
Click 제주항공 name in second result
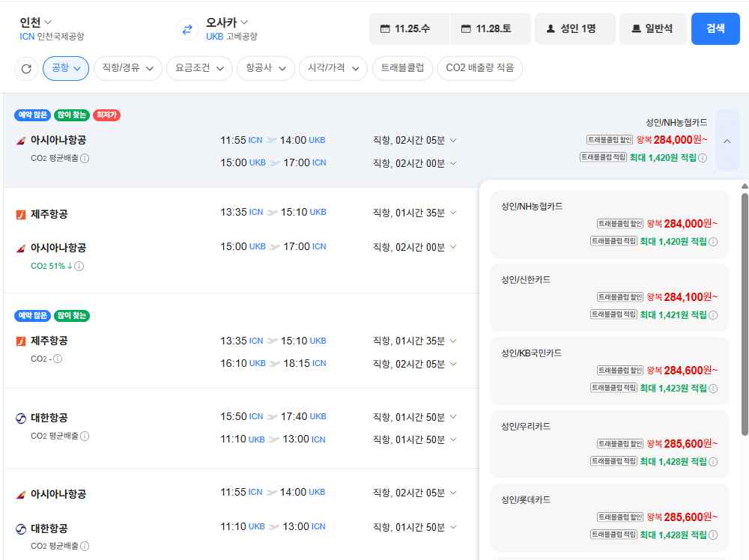point(49,214)
